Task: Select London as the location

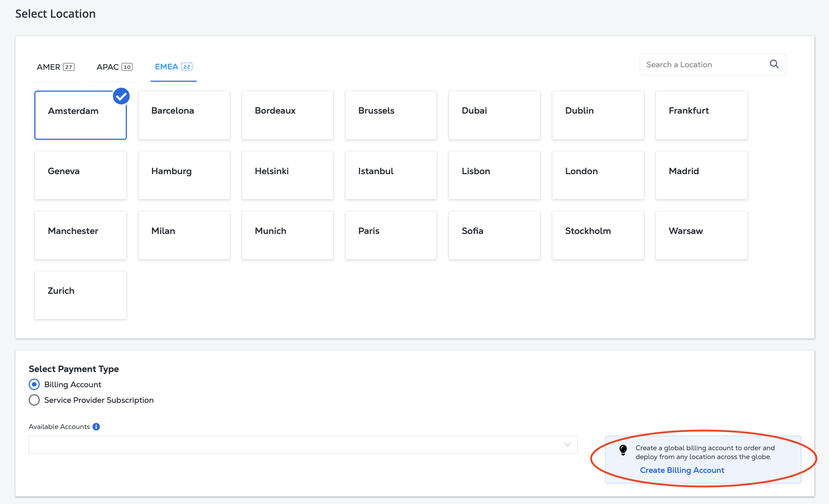Action: point(598,175)
